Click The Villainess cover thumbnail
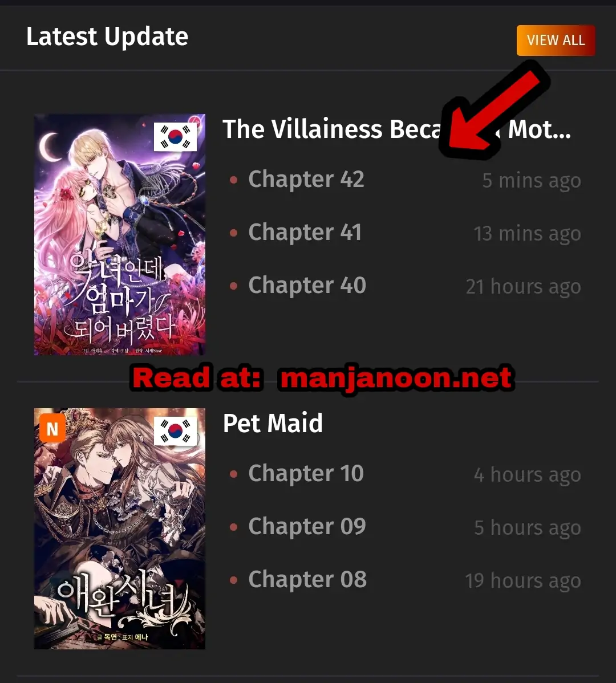The height and width of the screenshot is (683, 616). point(120,235)
